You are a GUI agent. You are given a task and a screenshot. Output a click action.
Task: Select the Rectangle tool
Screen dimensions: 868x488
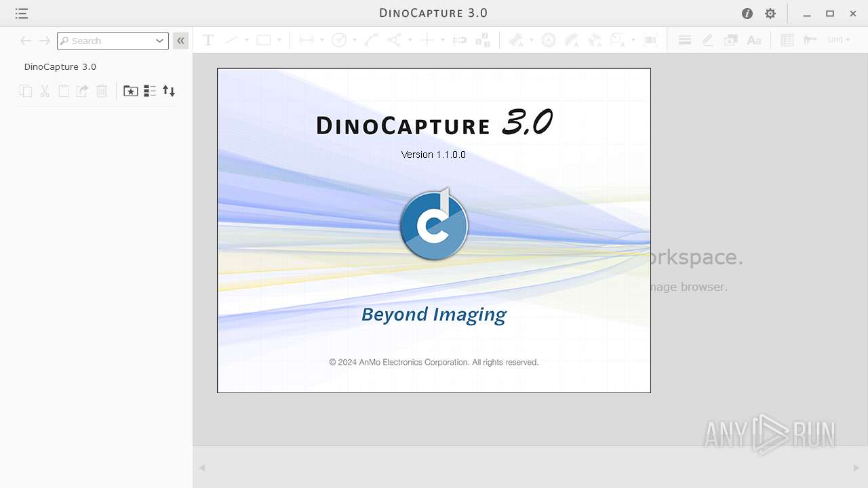[264, 40]
